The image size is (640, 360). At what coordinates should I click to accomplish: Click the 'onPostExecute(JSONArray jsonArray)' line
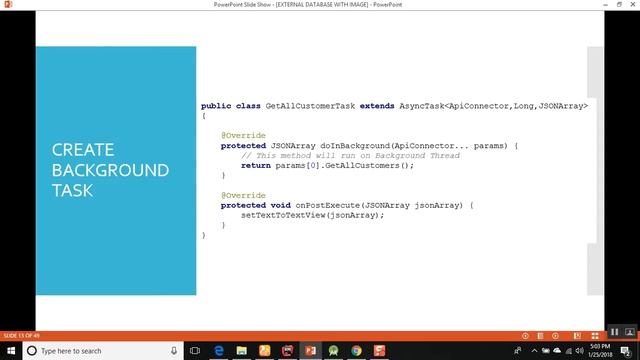[347, 205]
